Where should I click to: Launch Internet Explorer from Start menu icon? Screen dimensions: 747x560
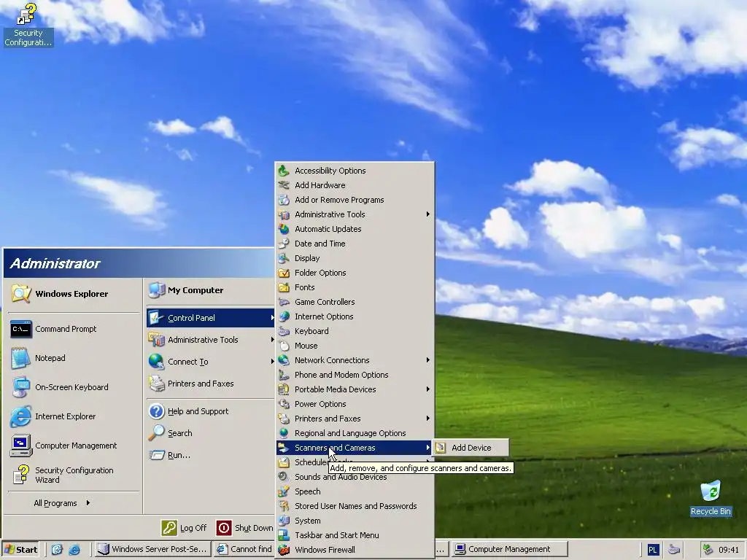[x=20, y=416]
